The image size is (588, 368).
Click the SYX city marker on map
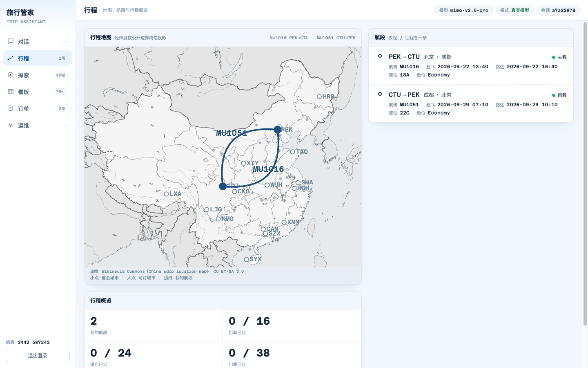[x=247, y=259]
